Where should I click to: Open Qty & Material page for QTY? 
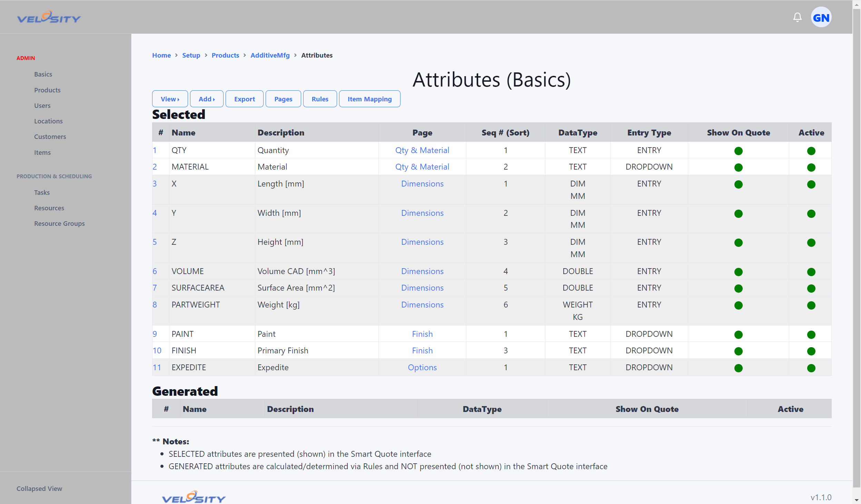(x=422, y=150)
